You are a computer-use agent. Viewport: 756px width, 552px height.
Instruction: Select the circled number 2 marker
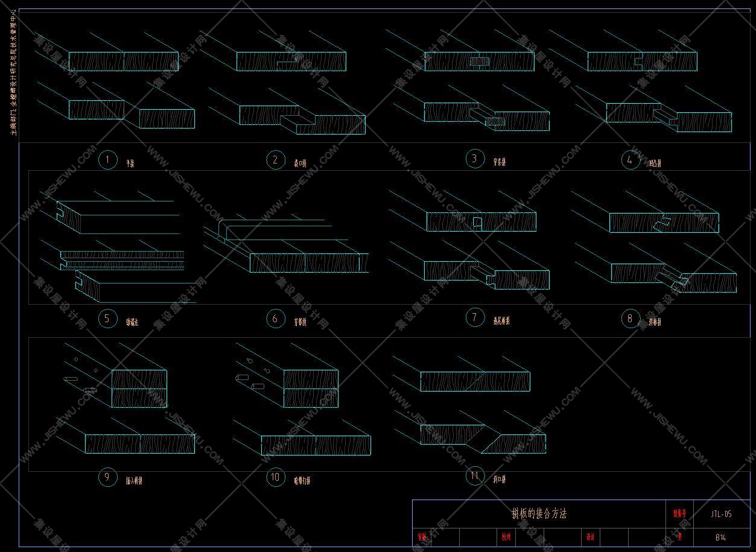(x=276, y=160)
